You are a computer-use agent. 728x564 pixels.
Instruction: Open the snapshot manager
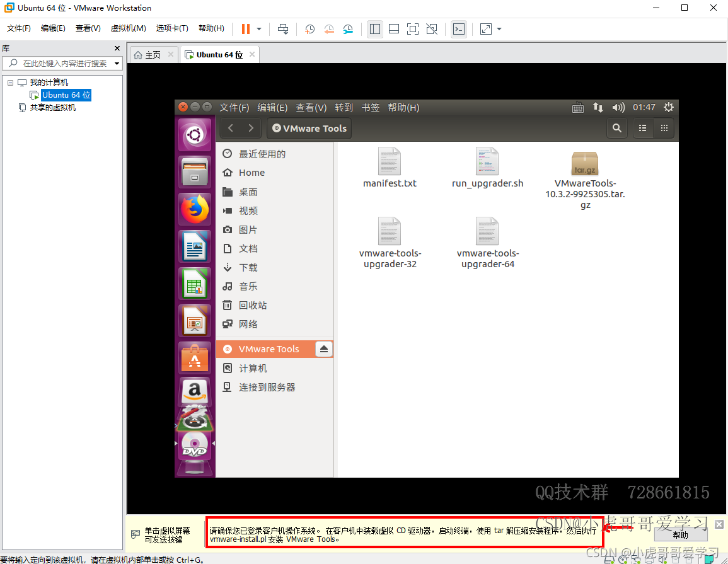(x=348, y=29)
